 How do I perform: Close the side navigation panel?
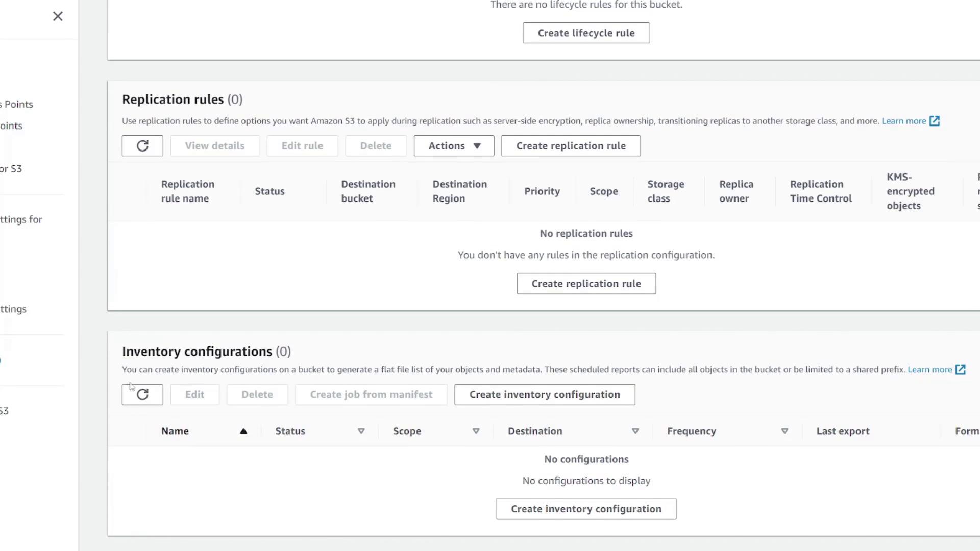tap(58, 16)
